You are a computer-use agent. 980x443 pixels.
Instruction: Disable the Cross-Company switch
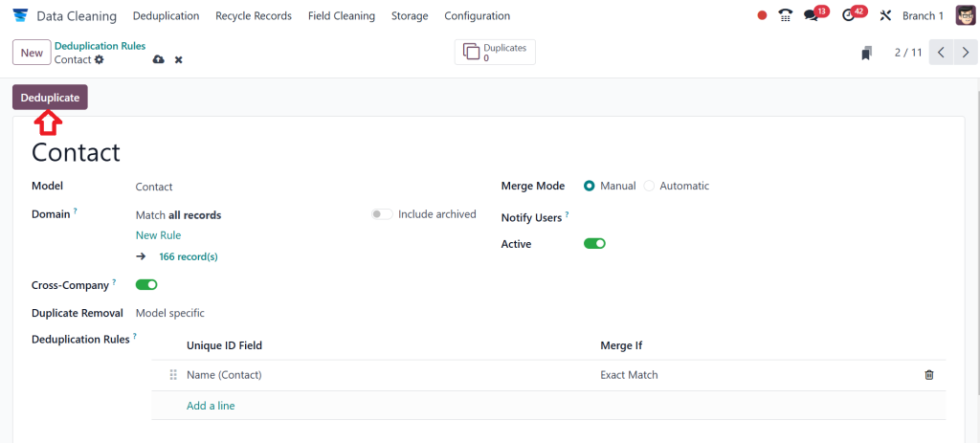pos(146,285)
